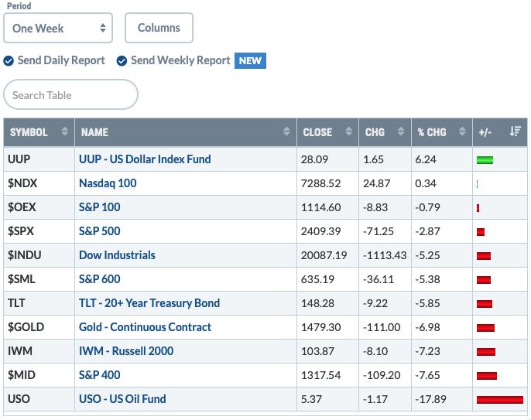Click change value -71.25
This screenshot has height=420, width=531.
pyautogui.click(x=379, y=231)
